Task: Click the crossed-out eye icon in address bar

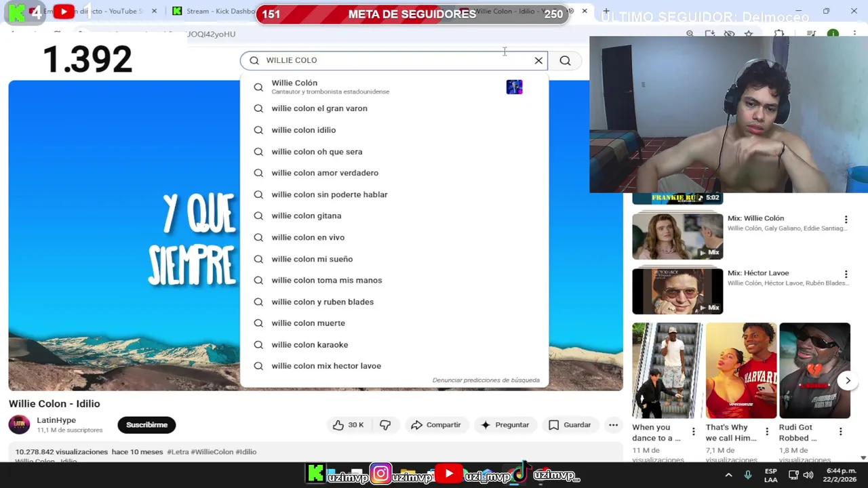Action: pyautogui.click(x=729, y=33)
